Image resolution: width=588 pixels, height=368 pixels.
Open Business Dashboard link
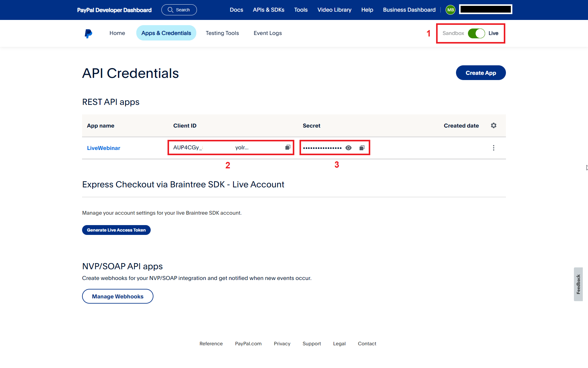coord(409,10)
